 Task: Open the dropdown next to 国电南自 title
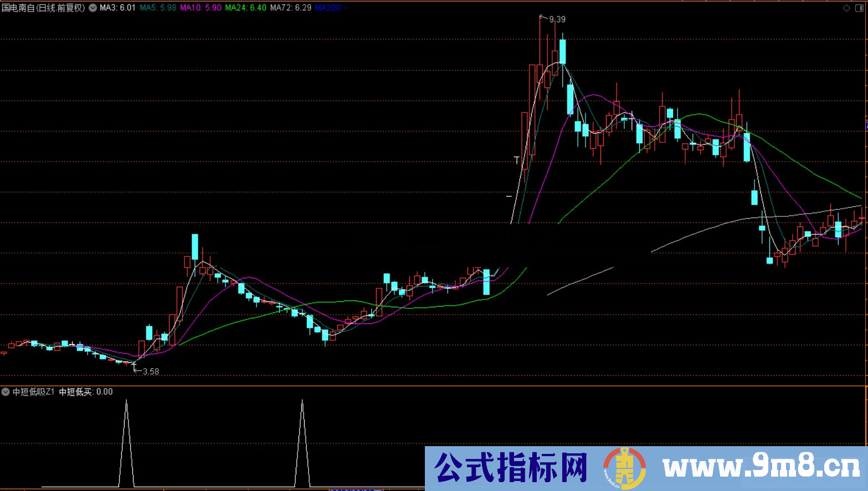tap(93, 8)
